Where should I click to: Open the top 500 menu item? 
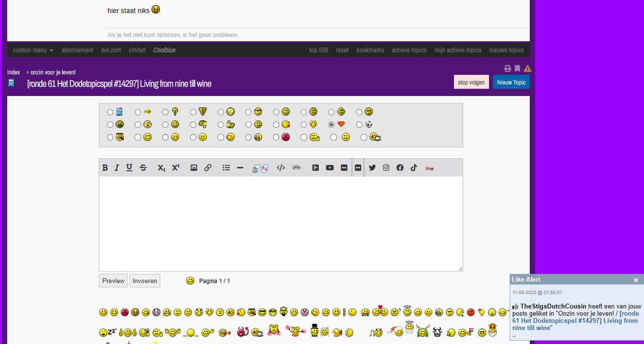(318, 50)
